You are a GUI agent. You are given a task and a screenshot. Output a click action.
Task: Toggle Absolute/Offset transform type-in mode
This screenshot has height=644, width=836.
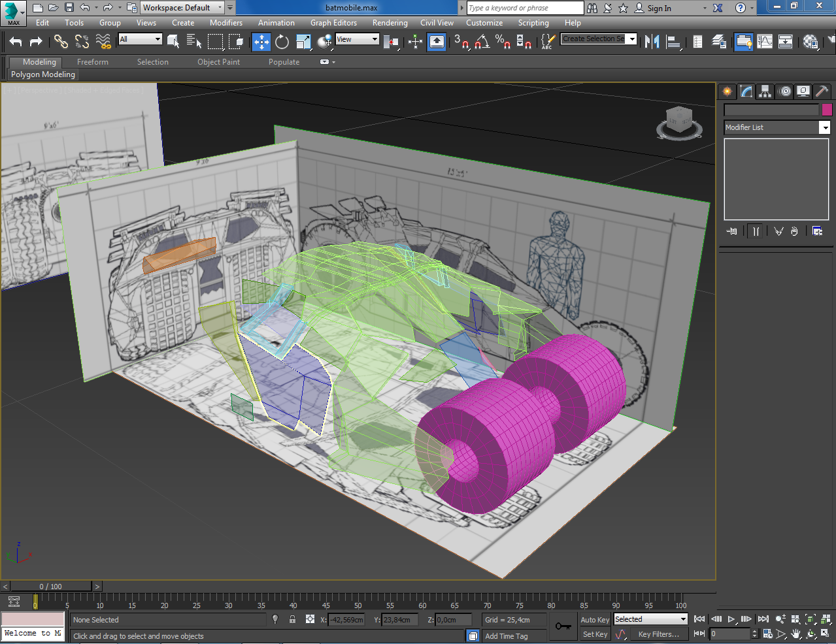tap(310, 619)
